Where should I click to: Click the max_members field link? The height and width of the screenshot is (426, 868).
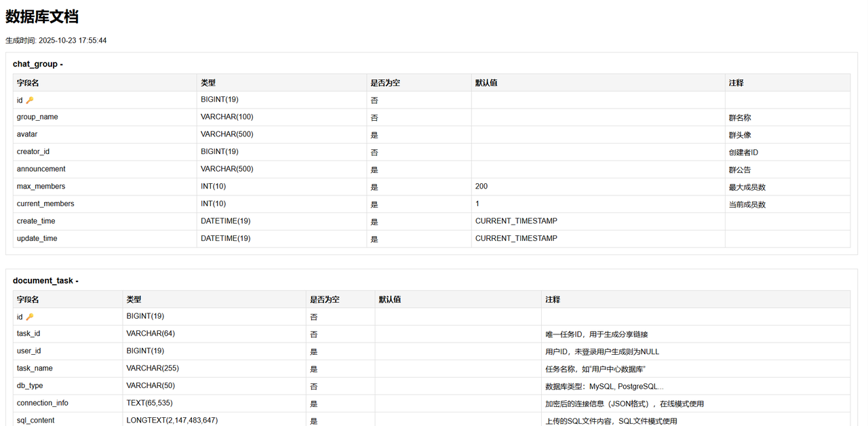pyautogui.click(x=39, y=186)
